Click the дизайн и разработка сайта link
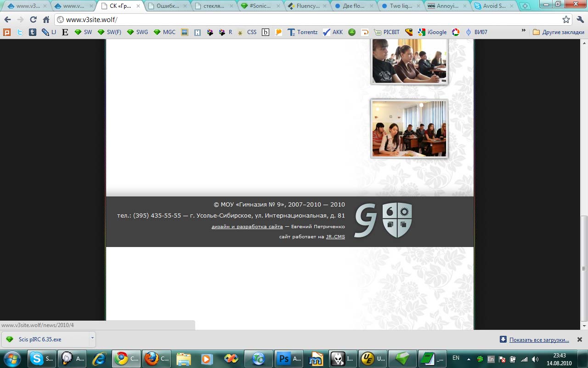 (247, 227)
